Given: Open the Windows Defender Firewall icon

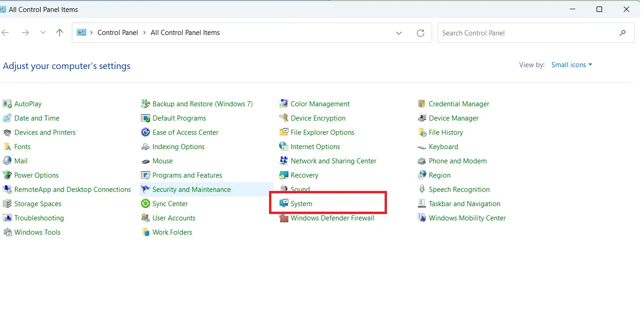Looking at the screenshot, I should coord(332,218).
